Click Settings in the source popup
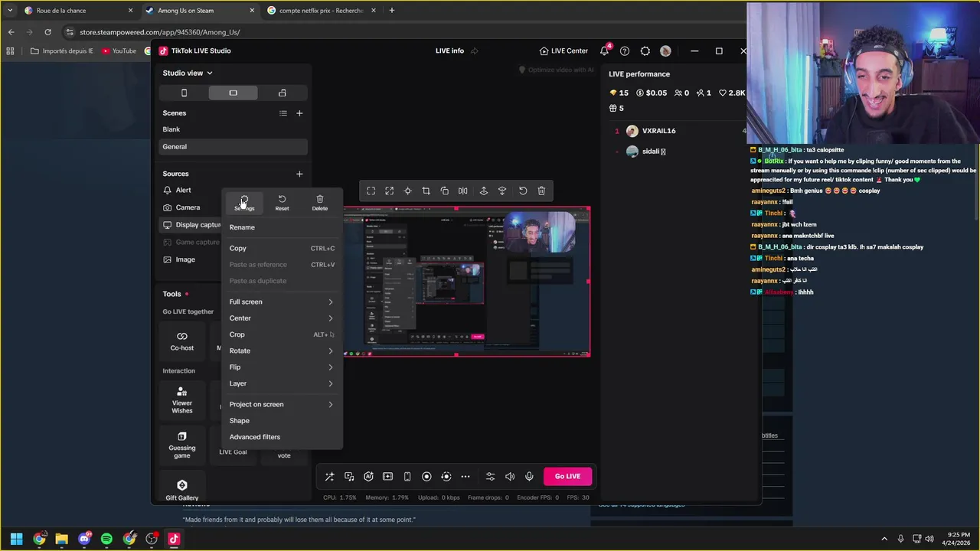 [244, 203]
